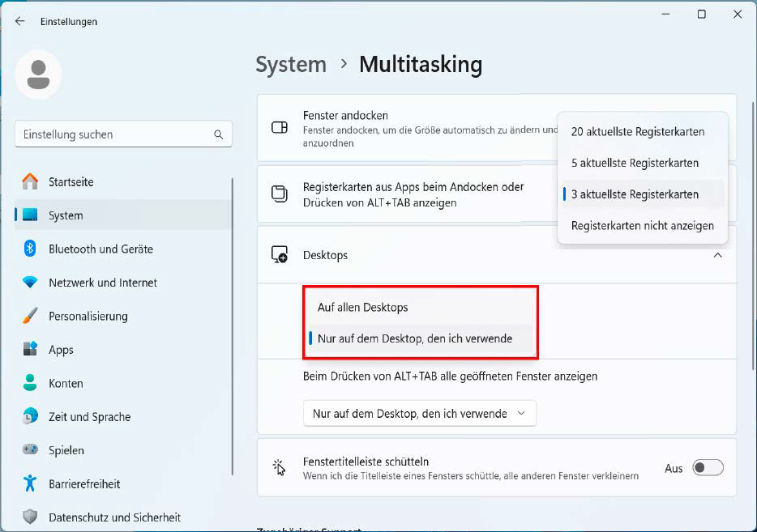Click the Personalisierung brush icon
757x532 pixels.
30,316
